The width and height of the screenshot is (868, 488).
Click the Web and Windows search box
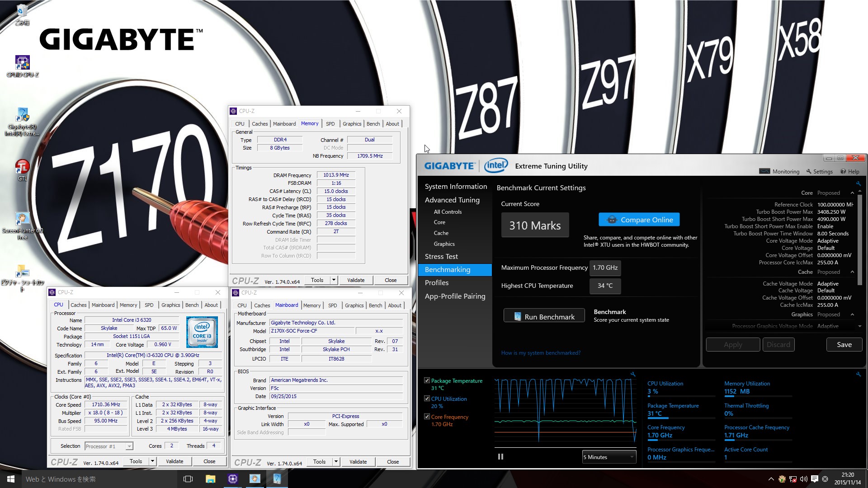coord(99,479)
